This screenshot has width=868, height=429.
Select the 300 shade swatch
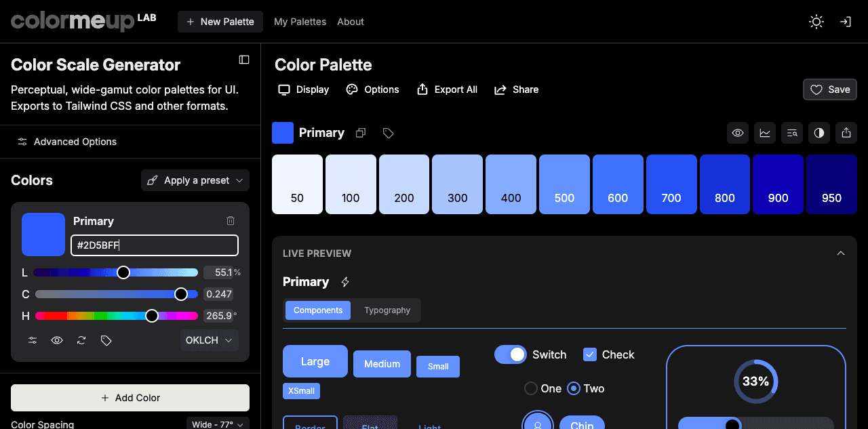(x=458, y=184)
